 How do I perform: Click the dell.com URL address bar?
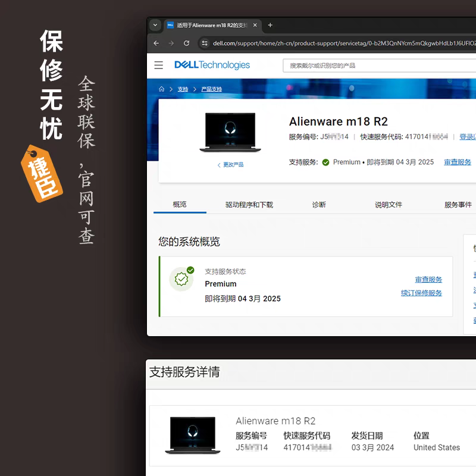pyautogui.click(x=344, y=43)
